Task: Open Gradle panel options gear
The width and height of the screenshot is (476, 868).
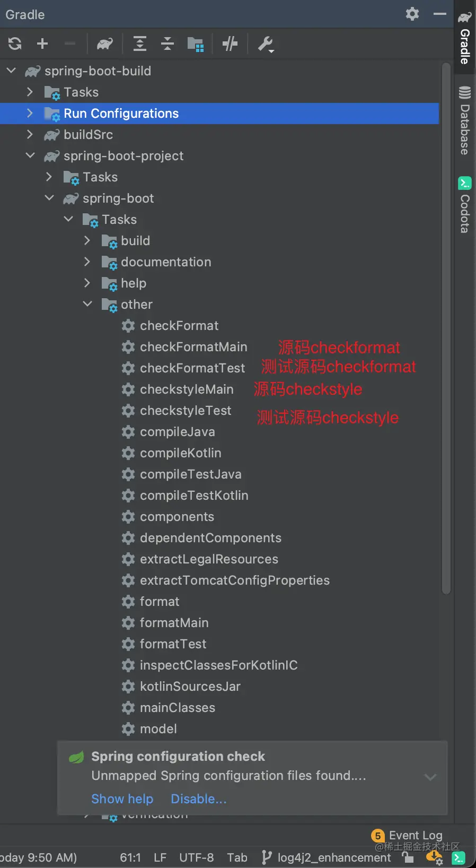Action: pos(412,14)
